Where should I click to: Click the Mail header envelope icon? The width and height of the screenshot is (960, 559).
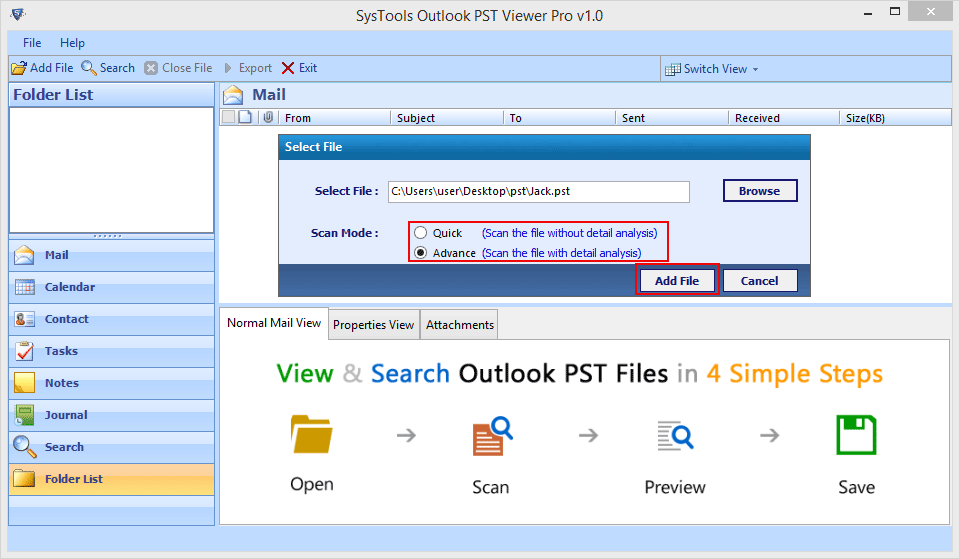click(233, 95)
